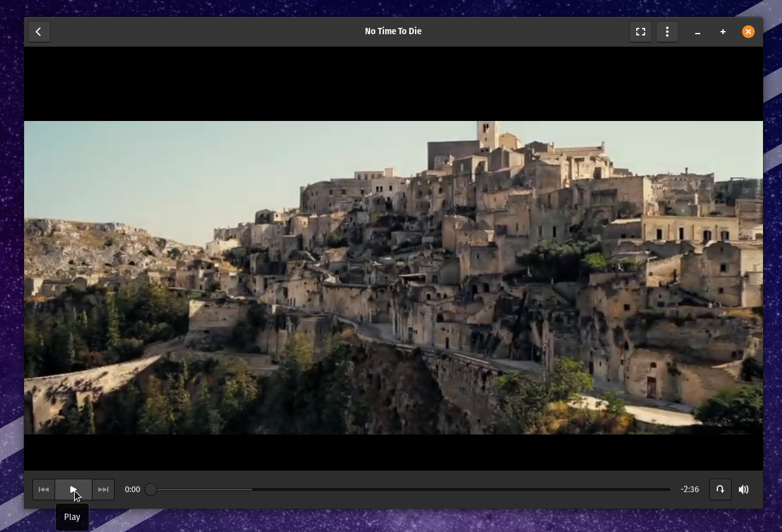Open the volume speaker control

pos(744,490)
